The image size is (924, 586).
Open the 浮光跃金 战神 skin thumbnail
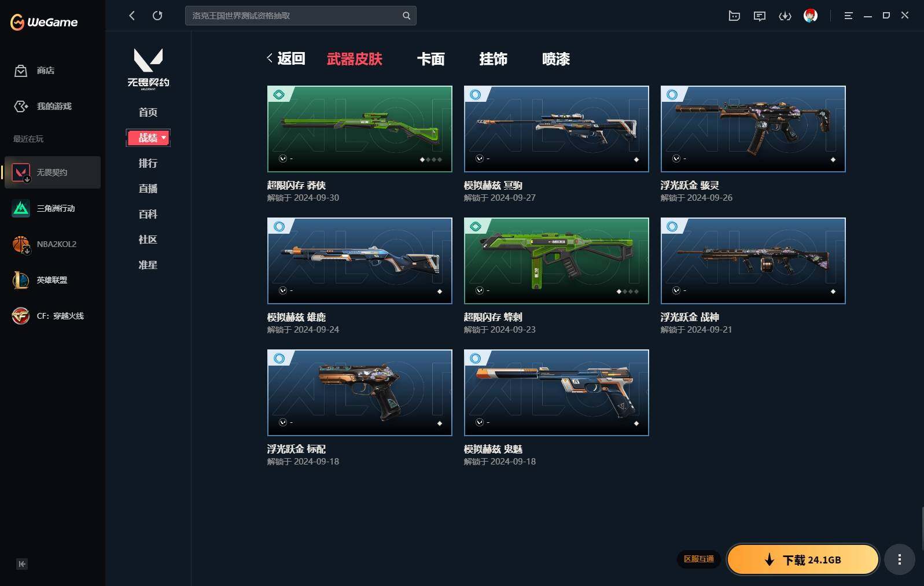[753, 261]
